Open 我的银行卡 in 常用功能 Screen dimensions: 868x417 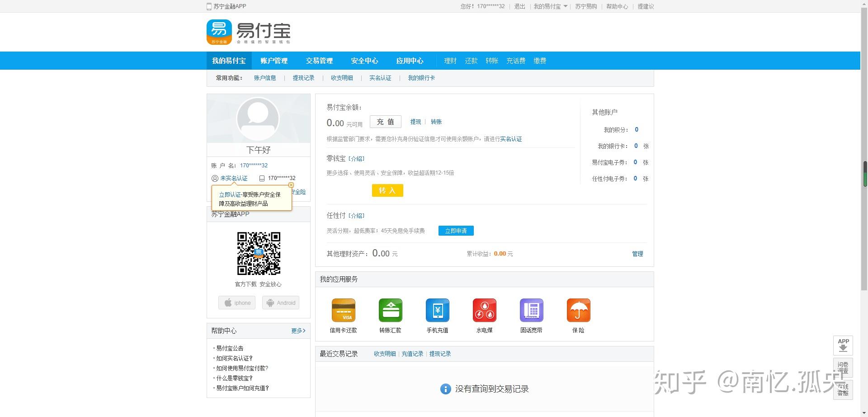pos(421,78)
